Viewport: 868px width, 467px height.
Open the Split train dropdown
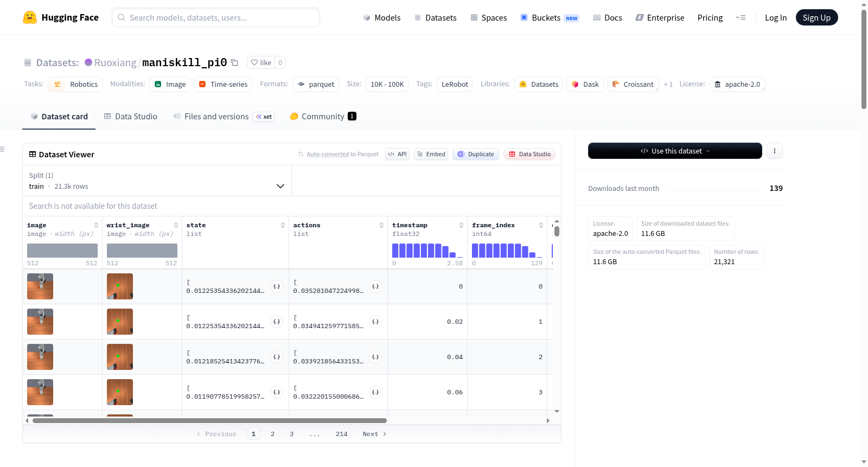point(157,181)
